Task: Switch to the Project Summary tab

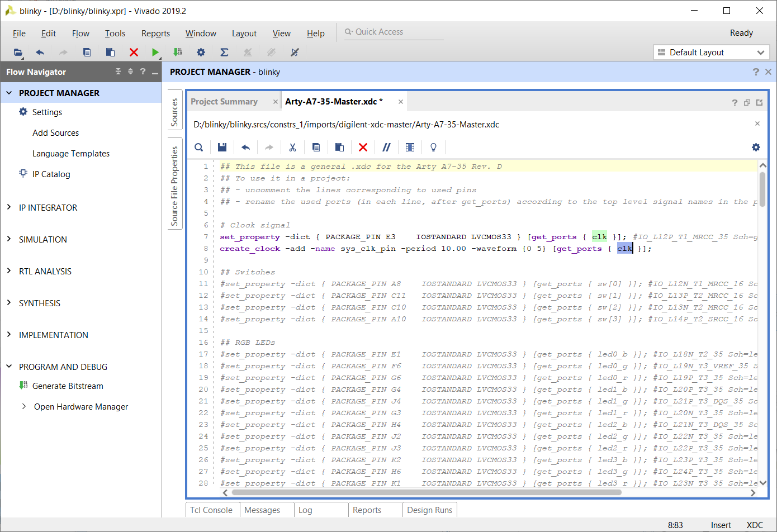Action: (224, 102)
